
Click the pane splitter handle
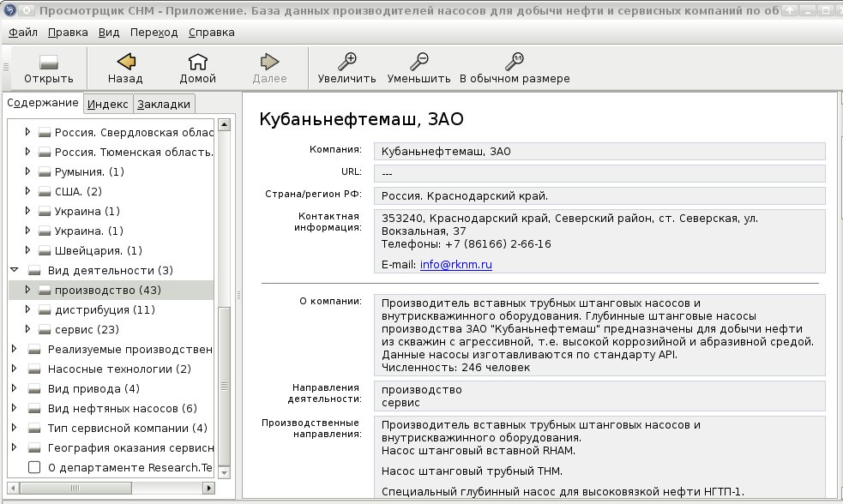(x=238, y=295)
